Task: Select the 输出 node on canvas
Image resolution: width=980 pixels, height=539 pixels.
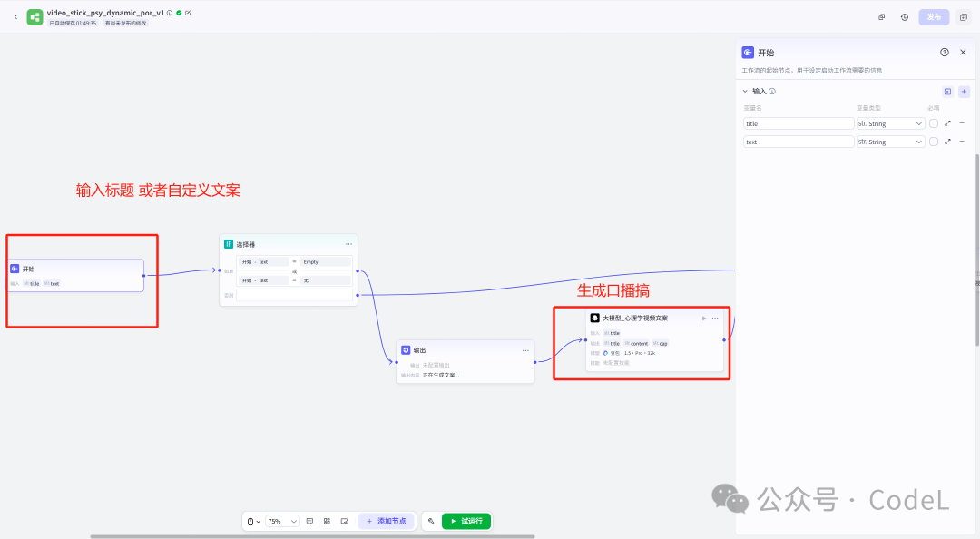Action: [x=465, y=361]
